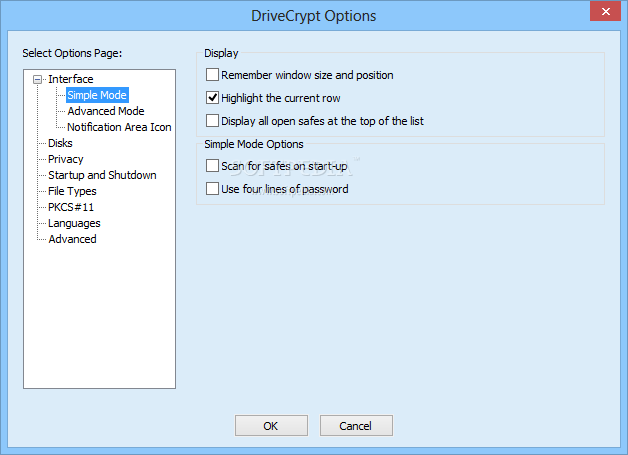628x455 pixels.
Task: Close the DriveCrypt Options dialog
Action: click(x=605, y=11)
